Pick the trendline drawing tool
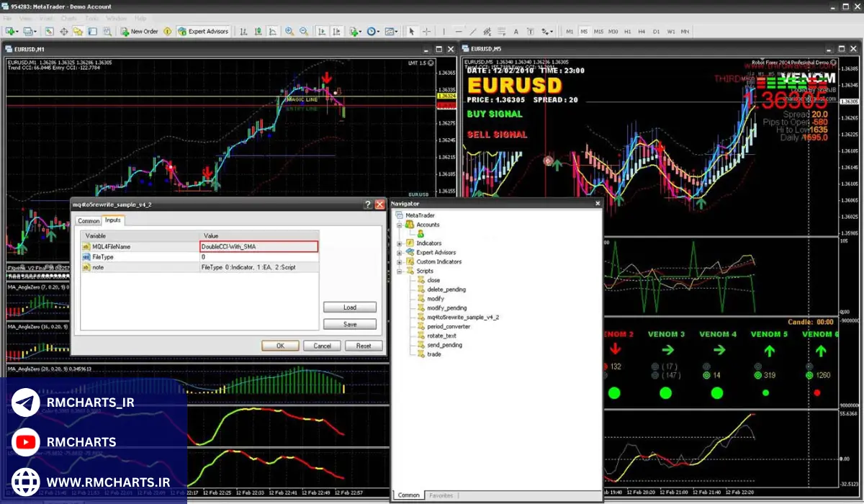Viewport: 864px width, 504px height. pos(473,32)
